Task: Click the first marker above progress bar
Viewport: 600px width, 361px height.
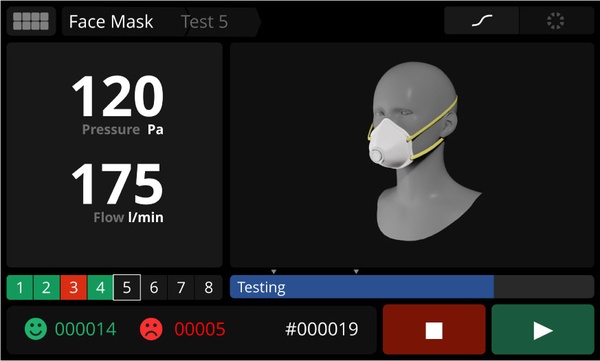Action: pyautogui.click(x=274, y=271)
